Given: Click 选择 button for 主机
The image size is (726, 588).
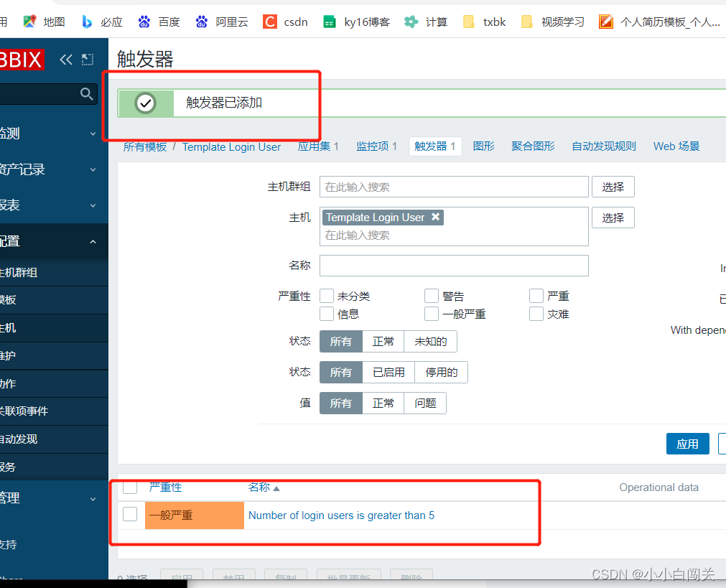Looking at the screenshot, I should pyautogui.click(x=613, y=218).
